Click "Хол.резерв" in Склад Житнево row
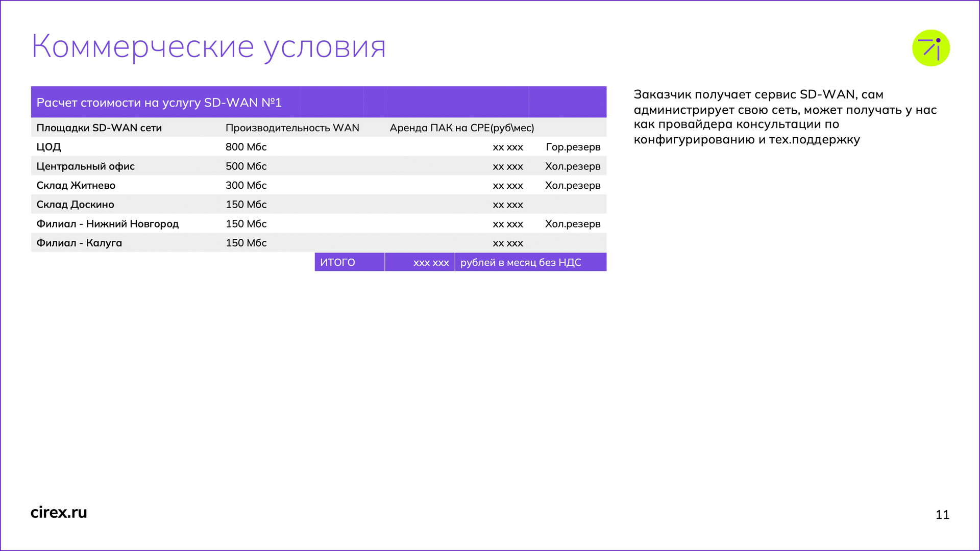The height and width of the screenshot is (551, 980). click(573, 185)
